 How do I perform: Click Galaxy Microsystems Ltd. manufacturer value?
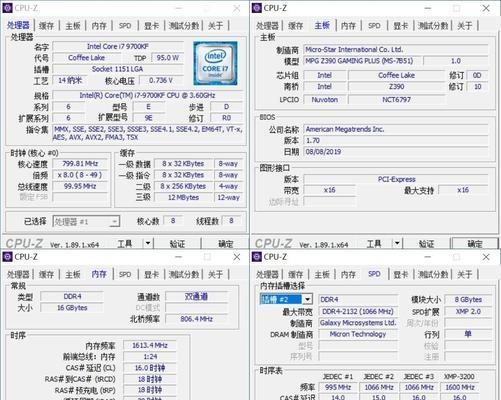coord(358,323)
